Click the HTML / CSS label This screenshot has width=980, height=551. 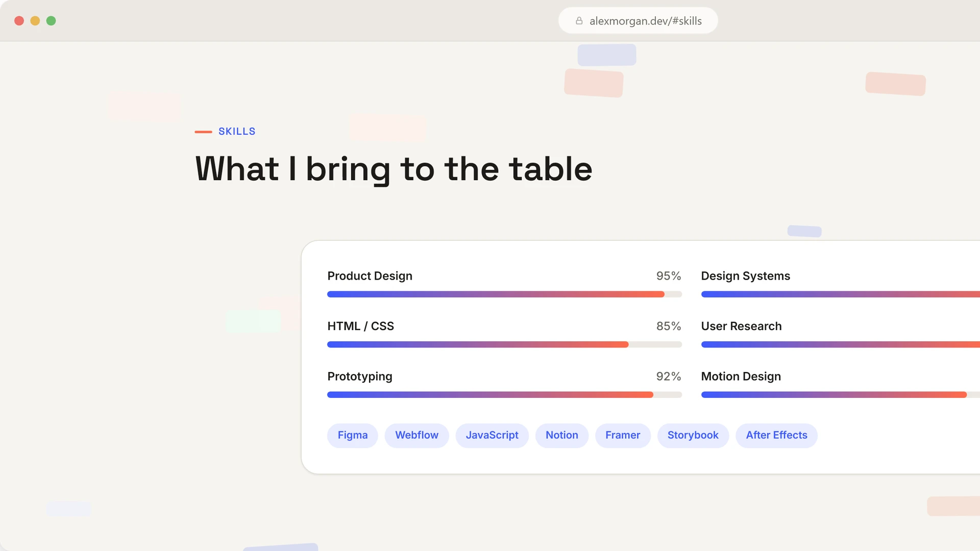point(361,326)
